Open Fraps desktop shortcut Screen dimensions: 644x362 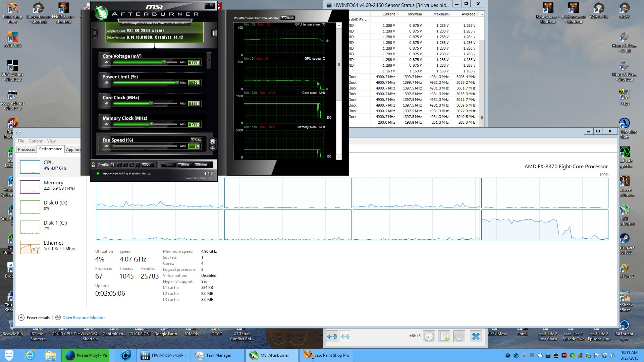point(624,97)
